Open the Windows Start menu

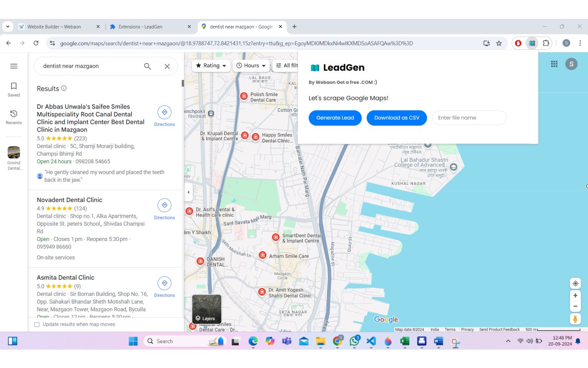coord(133,341)
